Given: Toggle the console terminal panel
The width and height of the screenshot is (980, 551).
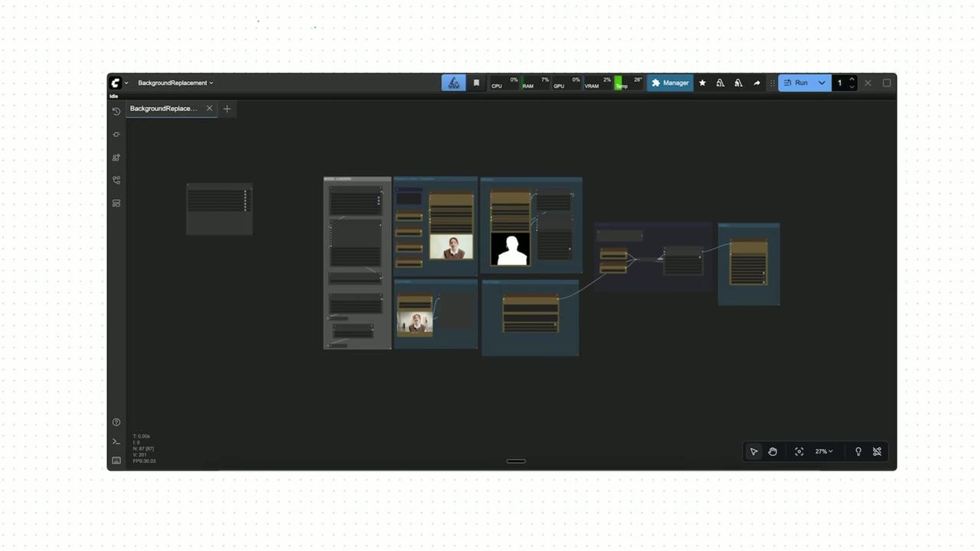Looking at the screenshot, I should [116, 442].
